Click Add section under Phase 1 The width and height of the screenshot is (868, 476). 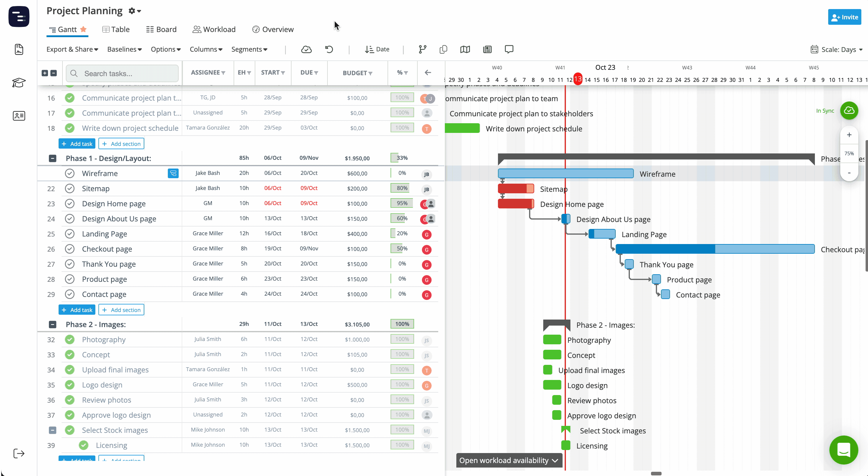coord(121,310)
